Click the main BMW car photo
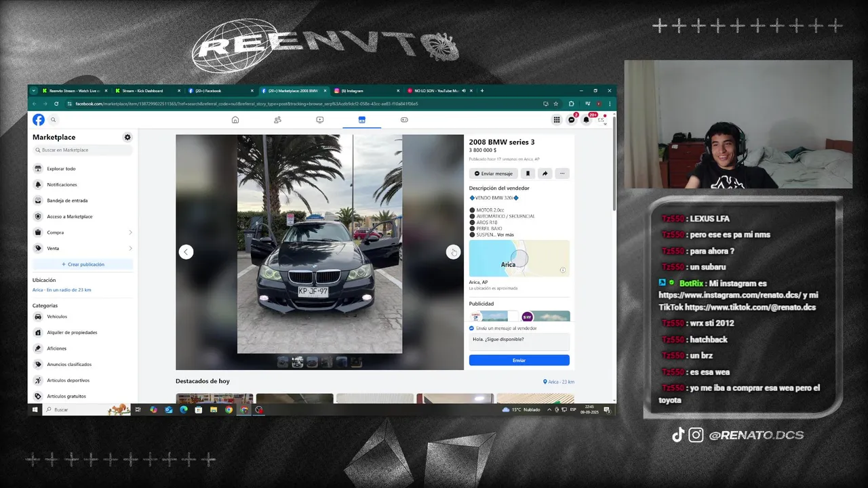 (x=319, y=244)
